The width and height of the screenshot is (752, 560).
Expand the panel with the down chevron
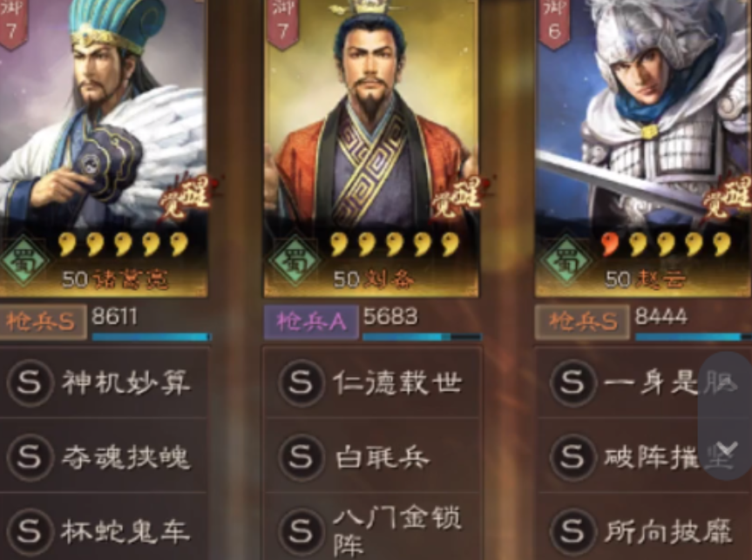click(727, 450)
